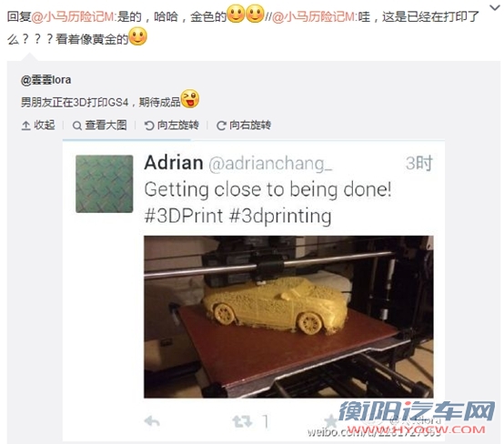Click the favorite star icon
Screen dimensions: 504x444
[x=330, y=421]
